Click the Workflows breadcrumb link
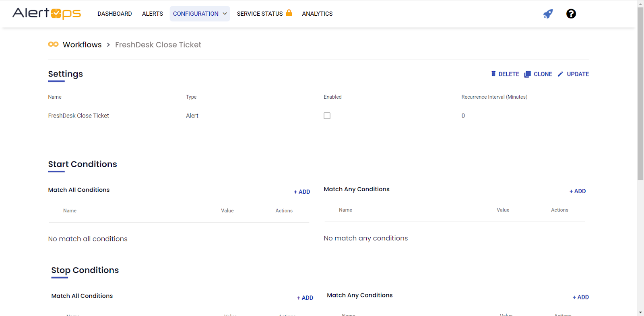Viewport: 644px width, 316px height. click(x=82, y=45)
